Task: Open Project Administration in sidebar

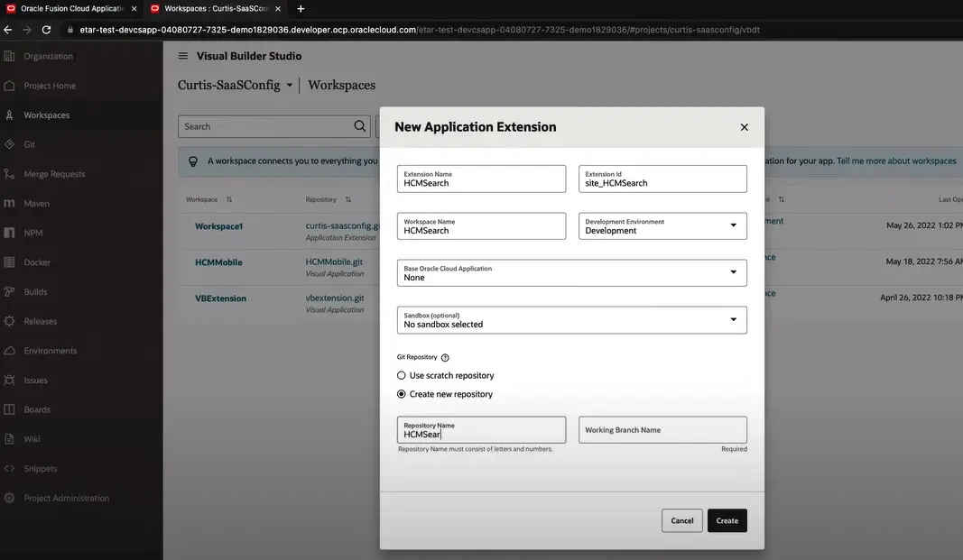Action: pos(66,498)
